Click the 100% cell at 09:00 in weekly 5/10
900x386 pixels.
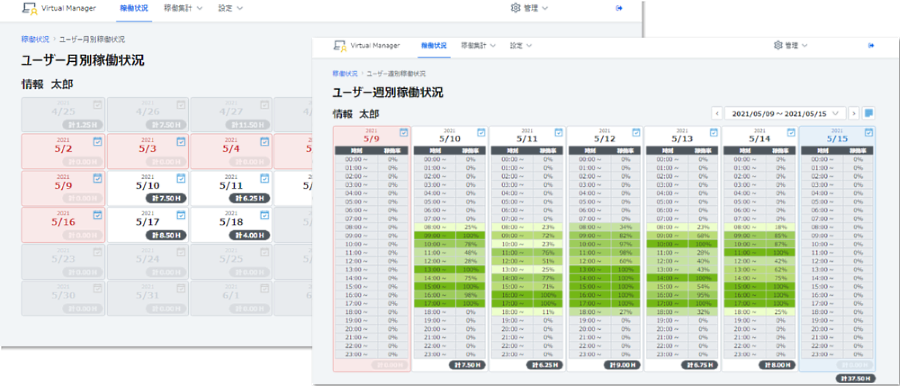(471, 235)
